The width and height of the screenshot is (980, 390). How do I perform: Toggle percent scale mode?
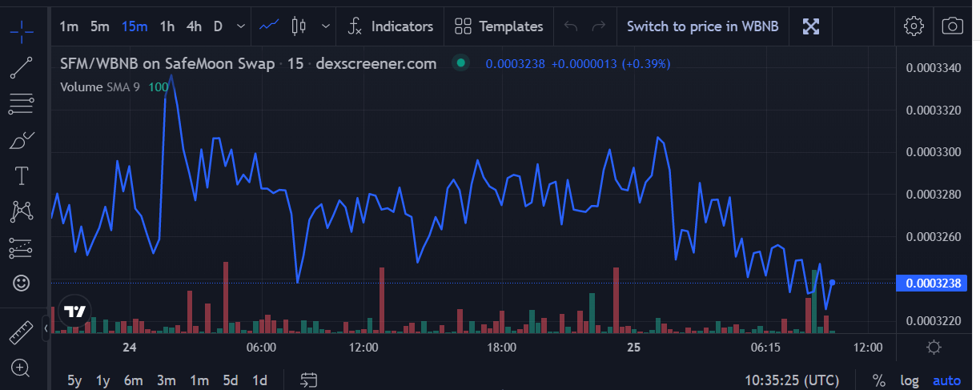tap(878, 380)
